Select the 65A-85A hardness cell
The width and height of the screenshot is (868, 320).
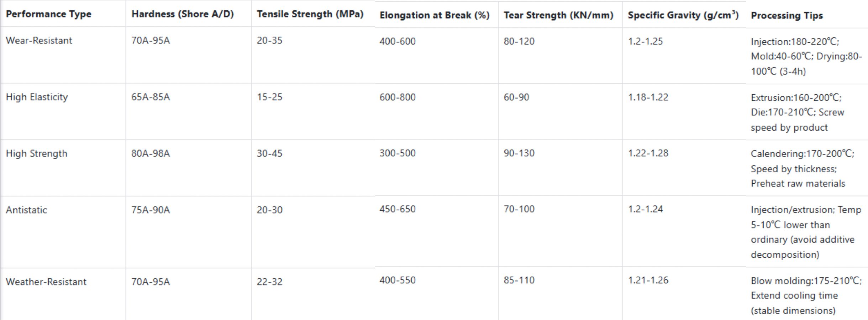(x=150, y=97)
